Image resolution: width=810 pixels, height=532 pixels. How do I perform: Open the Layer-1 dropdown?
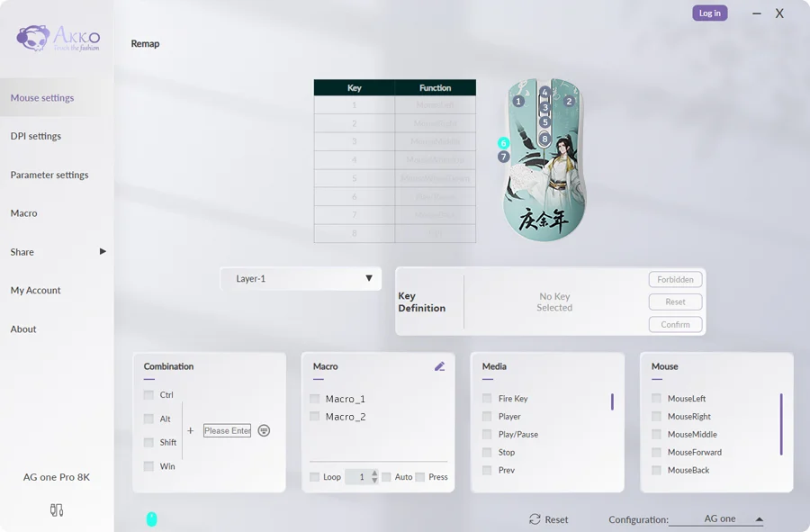point(301,278)
